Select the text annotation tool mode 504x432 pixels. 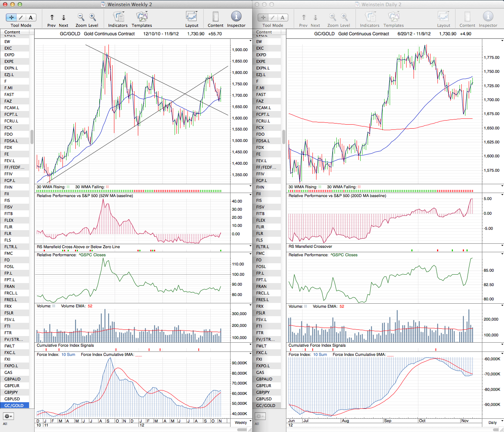pos(31,17)
